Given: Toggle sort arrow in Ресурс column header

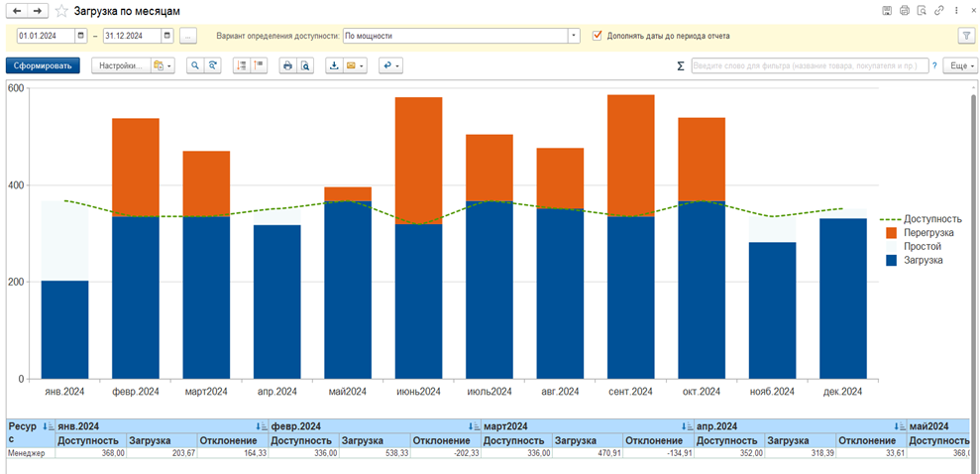Looking at the screenshot, I should (x=49, y=426).
